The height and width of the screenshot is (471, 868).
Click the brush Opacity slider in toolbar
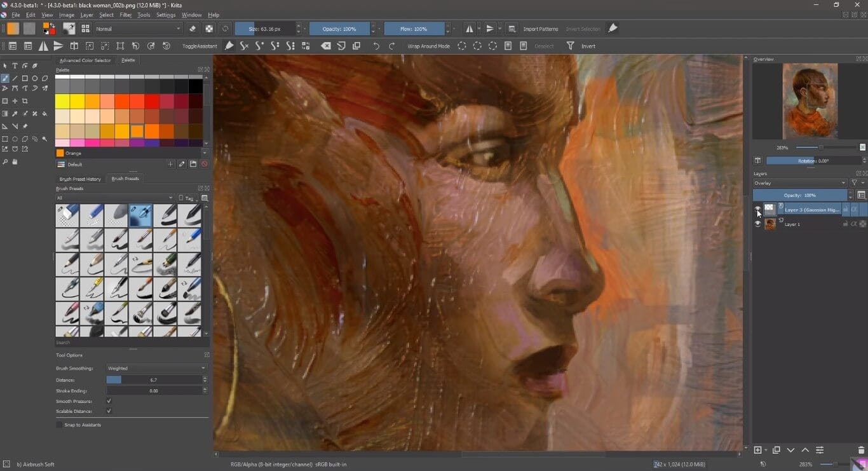(x=339, y=29)
